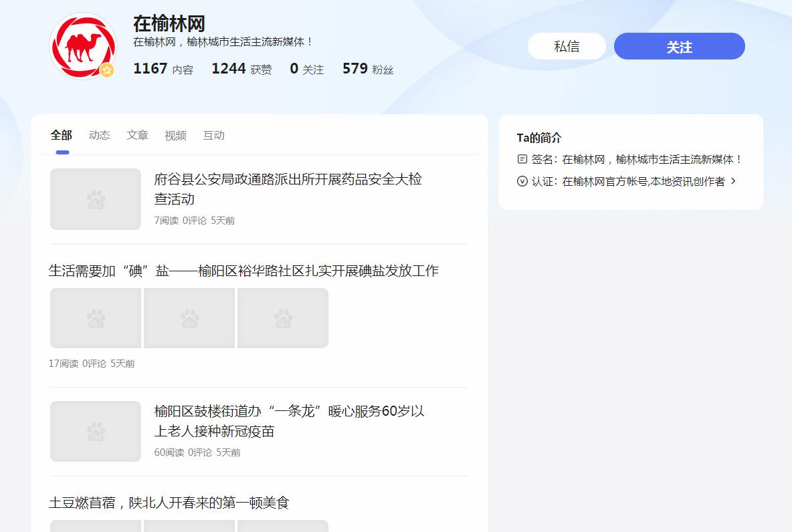Click the Ta的简介 sidebar heading

[539, 137]
